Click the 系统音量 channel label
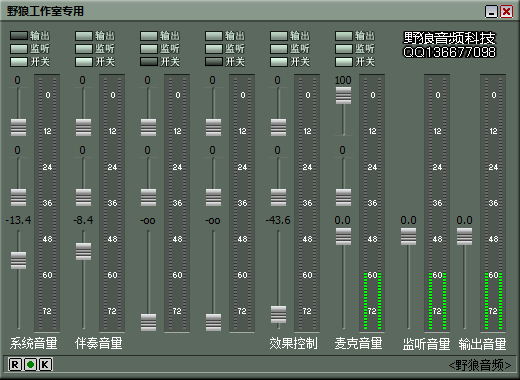 pyautogui.click(x=34, y=344)
